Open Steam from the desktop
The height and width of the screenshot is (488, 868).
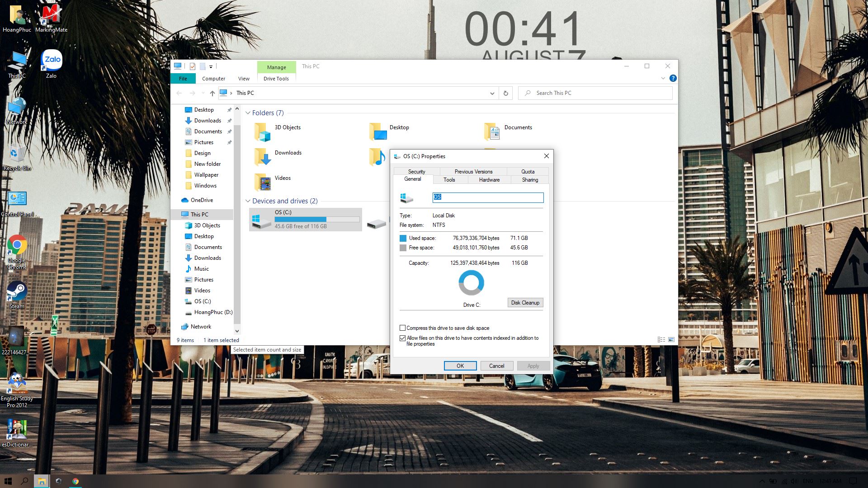pos(17,291)
